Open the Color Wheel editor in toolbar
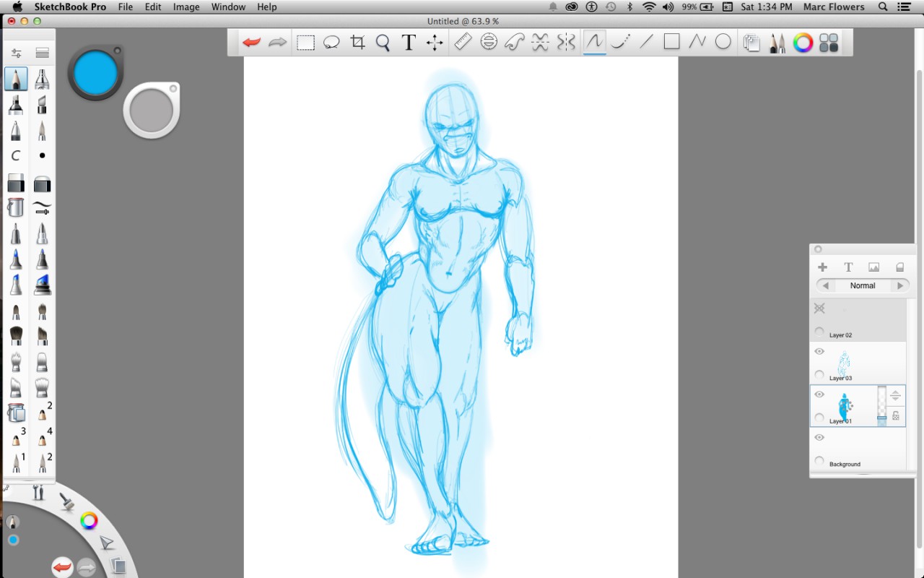This screenshot has height=578, width=924. [x=803, y=43]
